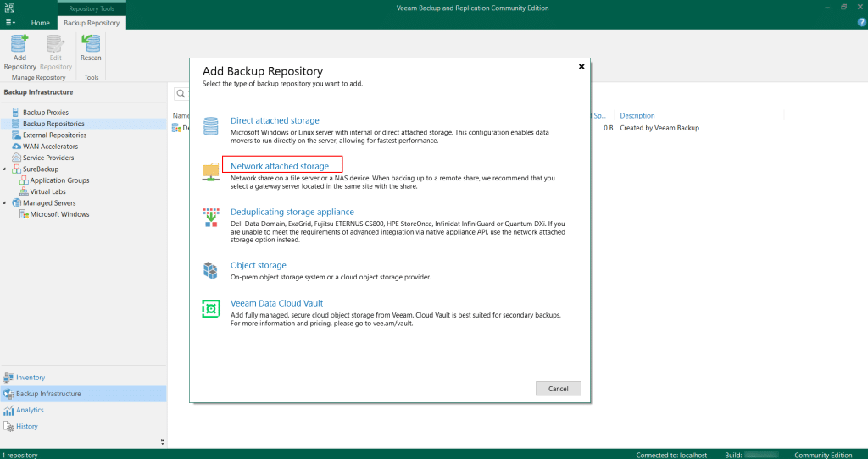Click the Object storage cubes icon

(x=211, y=270)
